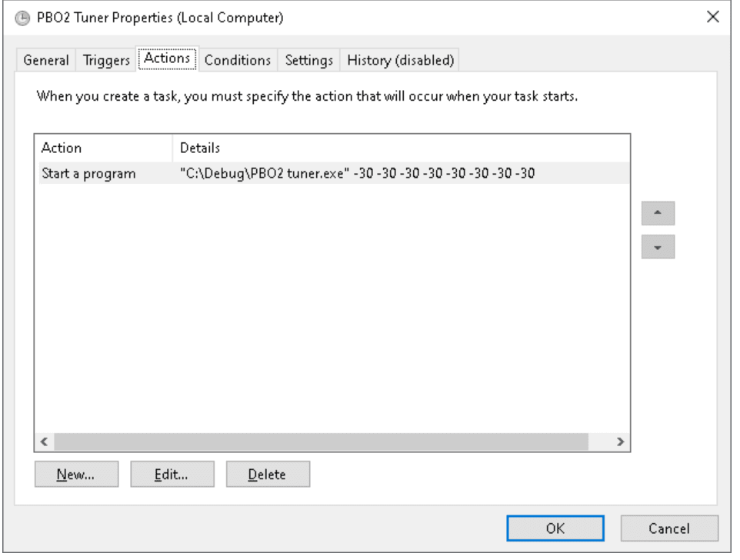Click the Action column header
Viewport: 740px width, 560px height.
(104, 148)
